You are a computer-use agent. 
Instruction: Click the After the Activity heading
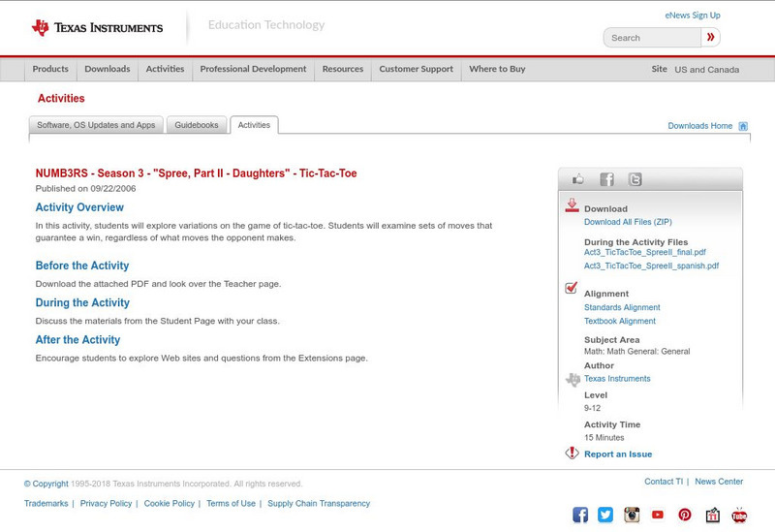[77, 340]
